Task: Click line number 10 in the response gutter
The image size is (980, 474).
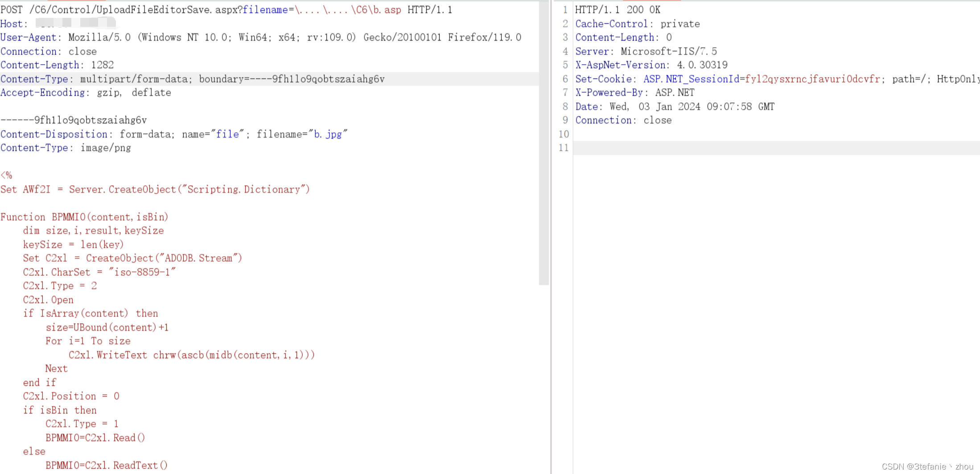Action: tap(564, 134)
